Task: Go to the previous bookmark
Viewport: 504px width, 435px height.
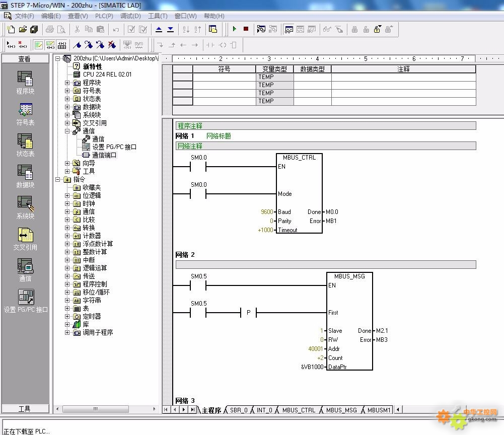Action: 100,45
